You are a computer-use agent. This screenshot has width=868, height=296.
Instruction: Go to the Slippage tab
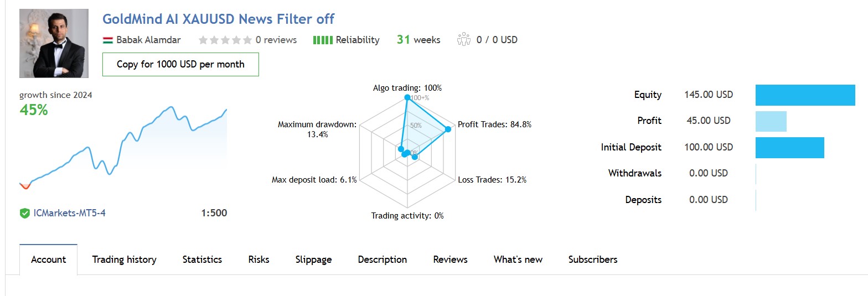click(313, 259)
